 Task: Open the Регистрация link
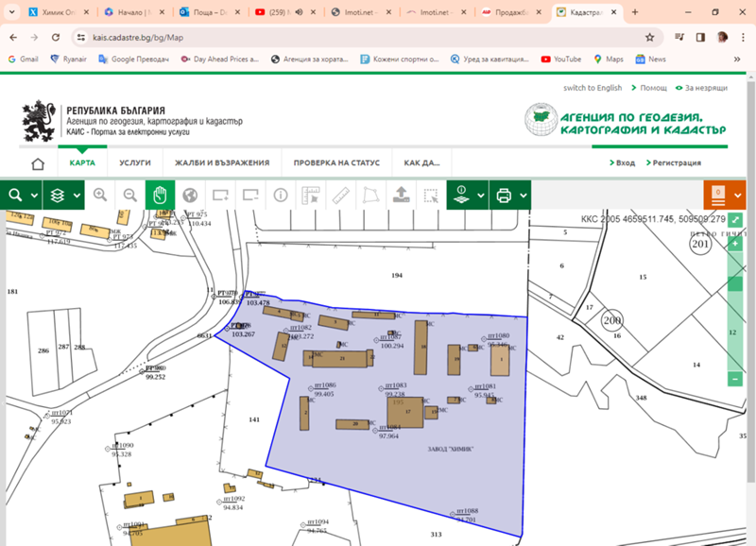677,162
